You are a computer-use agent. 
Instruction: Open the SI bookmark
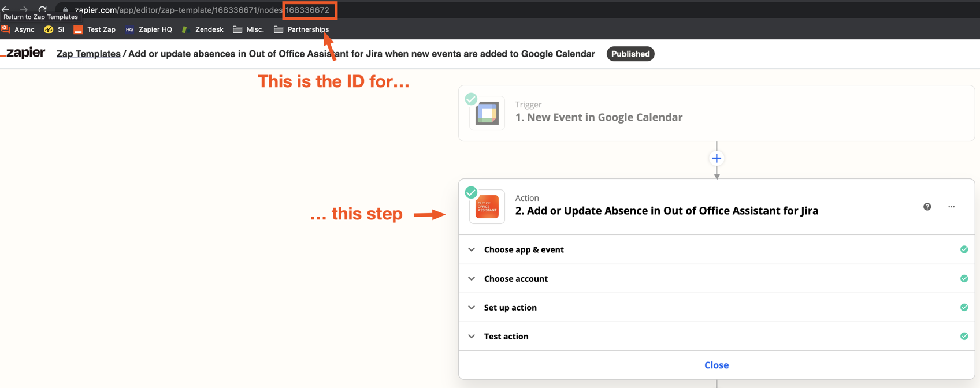tap(54, 29)
